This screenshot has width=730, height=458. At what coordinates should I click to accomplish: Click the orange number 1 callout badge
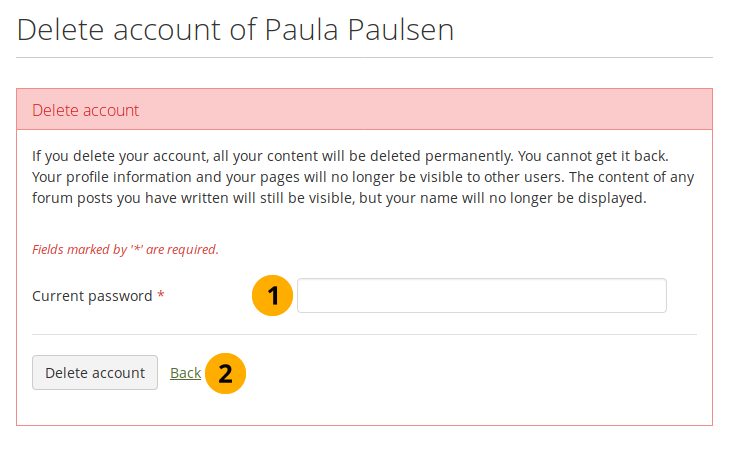pos(272,296)
